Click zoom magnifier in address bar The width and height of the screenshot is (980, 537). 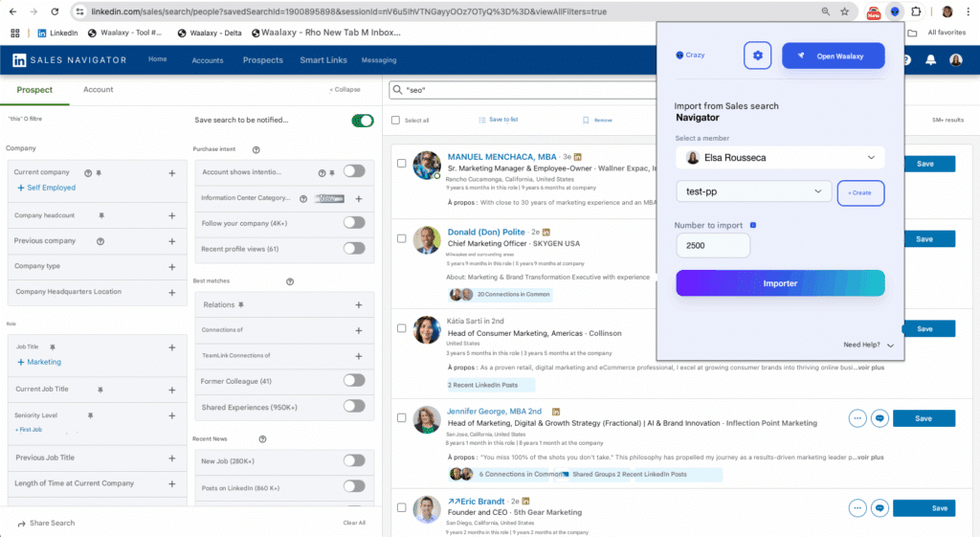pos(826,11)
